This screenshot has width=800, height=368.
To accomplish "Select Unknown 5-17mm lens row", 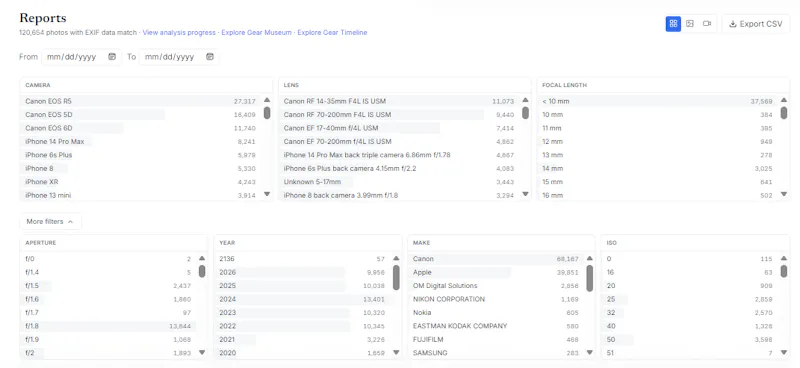I will (399, 182).
